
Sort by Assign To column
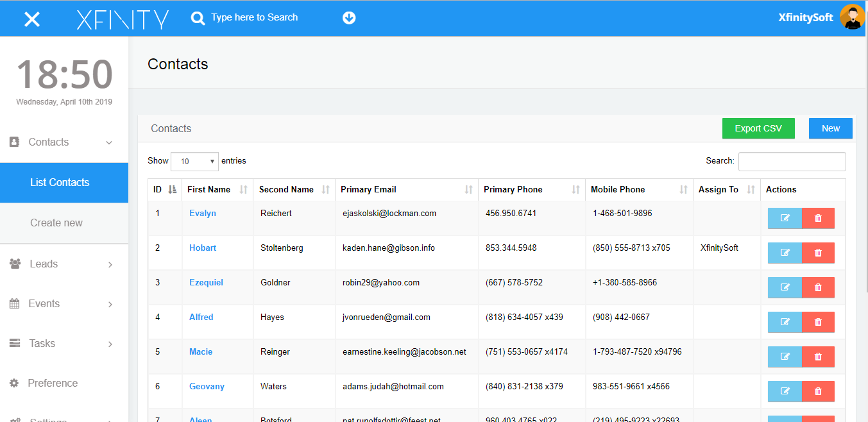point(727,190)
